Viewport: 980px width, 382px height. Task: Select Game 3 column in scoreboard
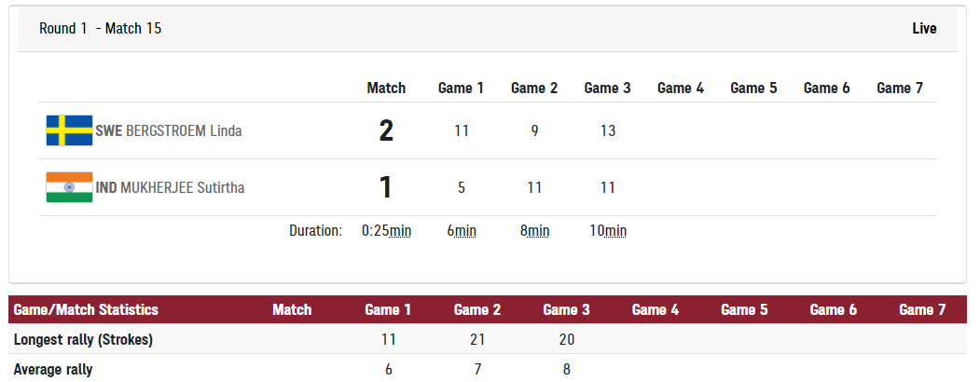[x=608, y=88]
